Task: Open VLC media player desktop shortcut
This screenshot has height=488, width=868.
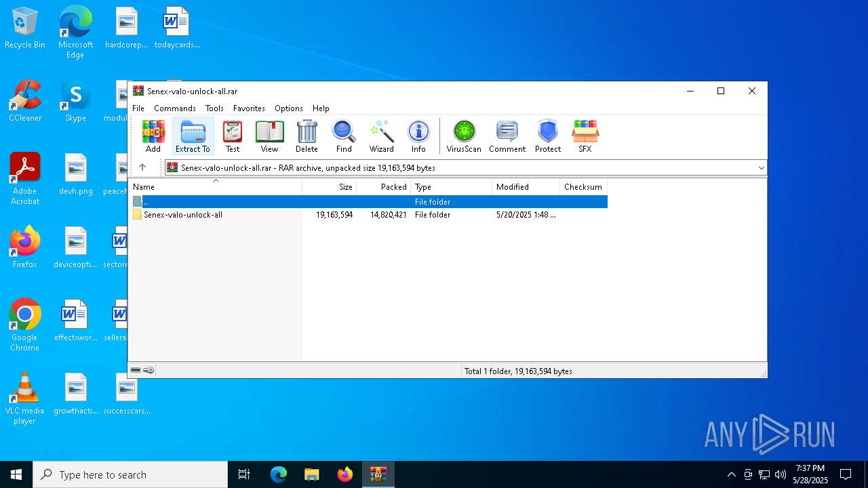Action: tap(25, 399)
